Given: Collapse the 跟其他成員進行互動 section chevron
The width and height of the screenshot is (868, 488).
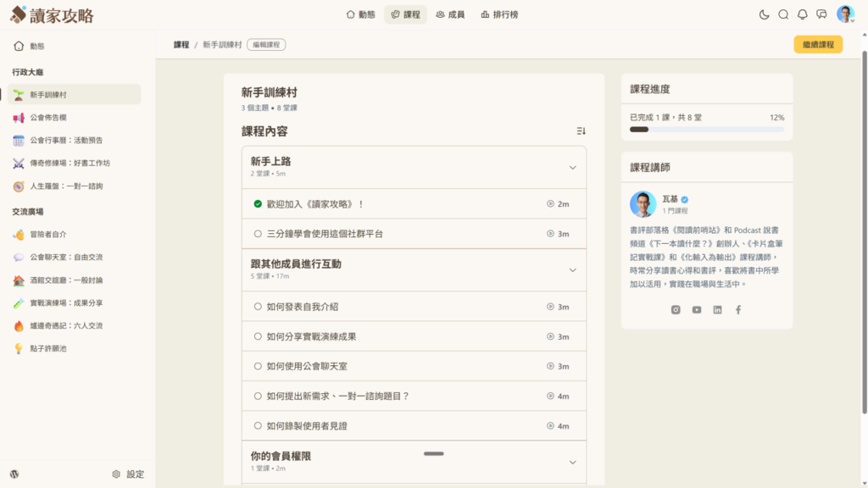Looking at the screenshot, I should coord(572,270).
